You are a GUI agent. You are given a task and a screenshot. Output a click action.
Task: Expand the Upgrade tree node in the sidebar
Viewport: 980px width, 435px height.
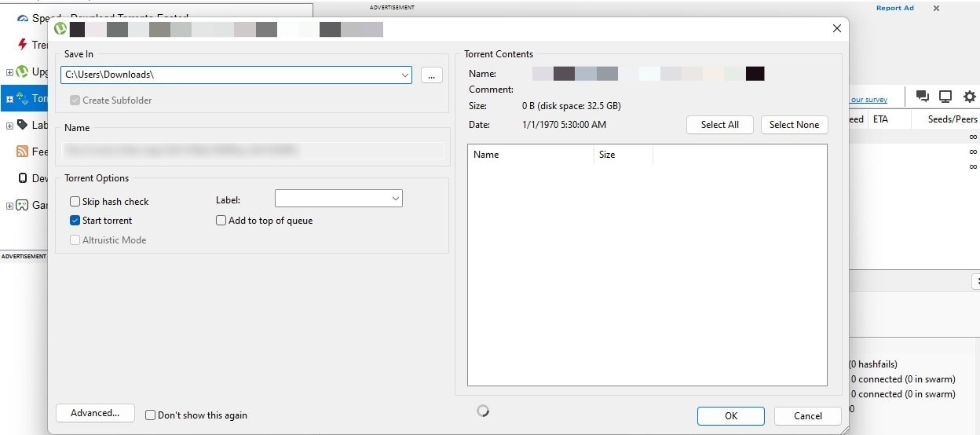click(x=9, y=72)
